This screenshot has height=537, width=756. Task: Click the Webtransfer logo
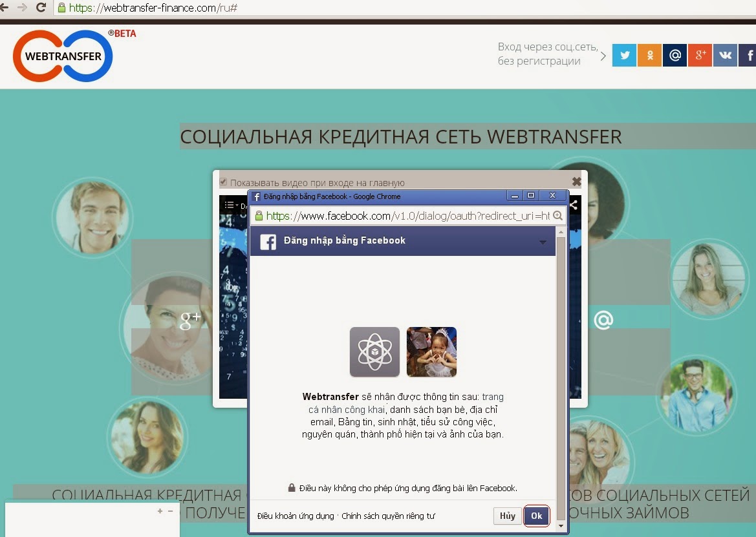pyautogui.click(x=63, y=56)
